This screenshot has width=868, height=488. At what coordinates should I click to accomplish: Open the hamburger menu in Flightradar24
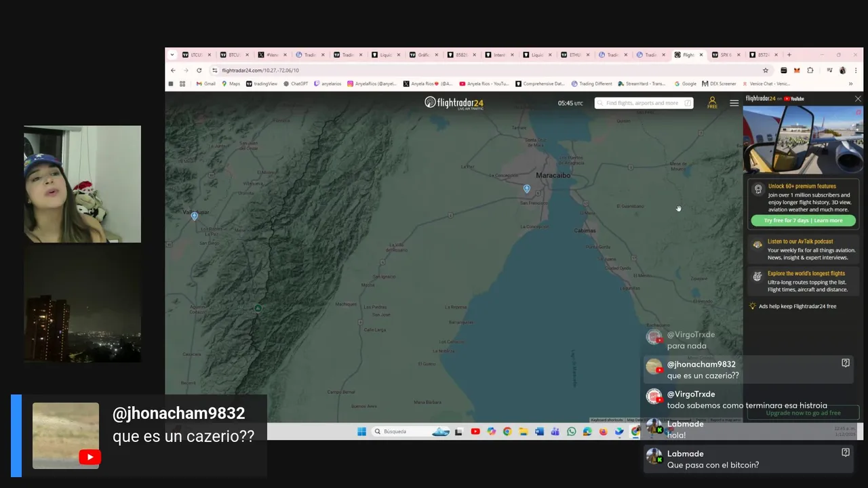click(734, 103)
